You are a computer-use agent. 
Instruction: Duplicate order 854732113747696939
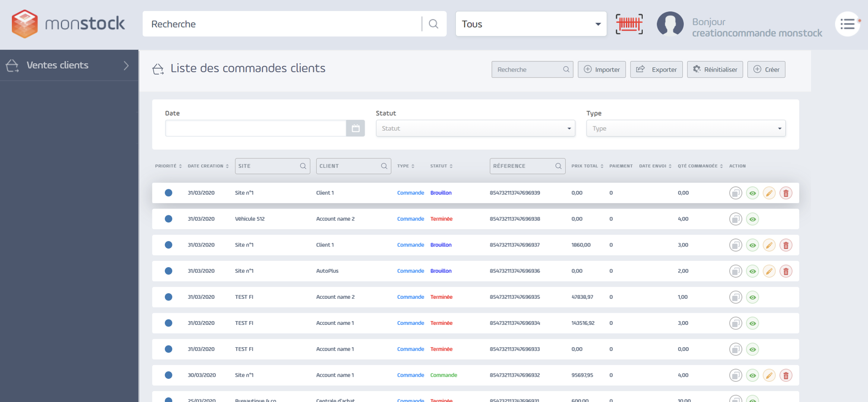click(736, 193)
